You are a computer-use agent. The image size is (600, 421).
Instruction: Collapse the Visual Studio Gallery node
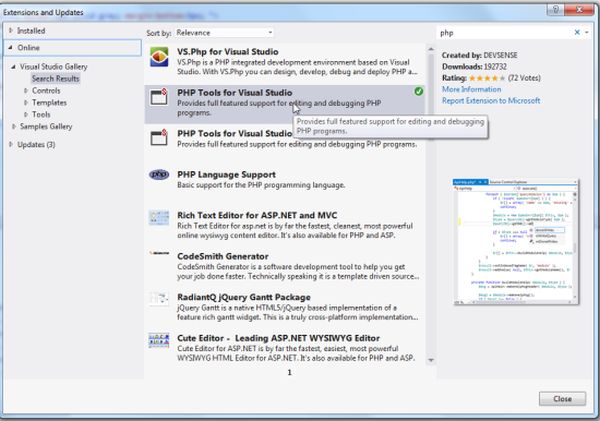click(13, 67)
